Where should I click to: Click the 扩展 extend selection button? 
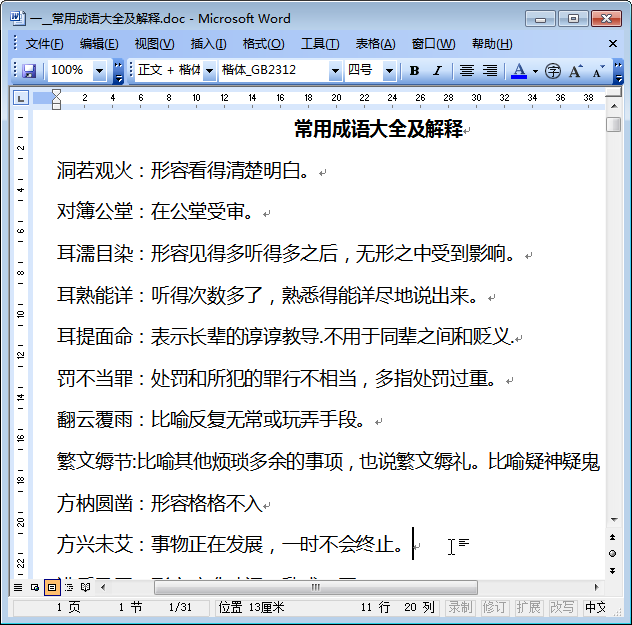pyautogui.click(x=528, y=607)
